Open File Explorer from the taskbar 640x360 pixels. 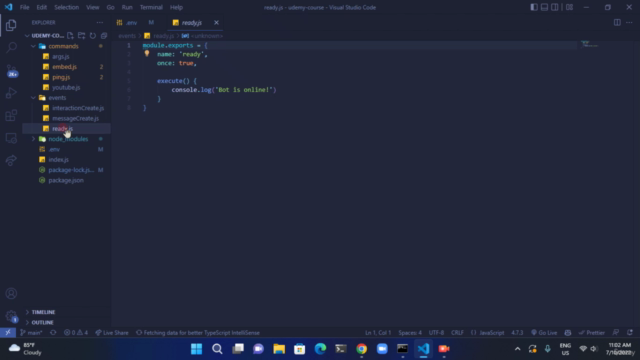point(279,349)
